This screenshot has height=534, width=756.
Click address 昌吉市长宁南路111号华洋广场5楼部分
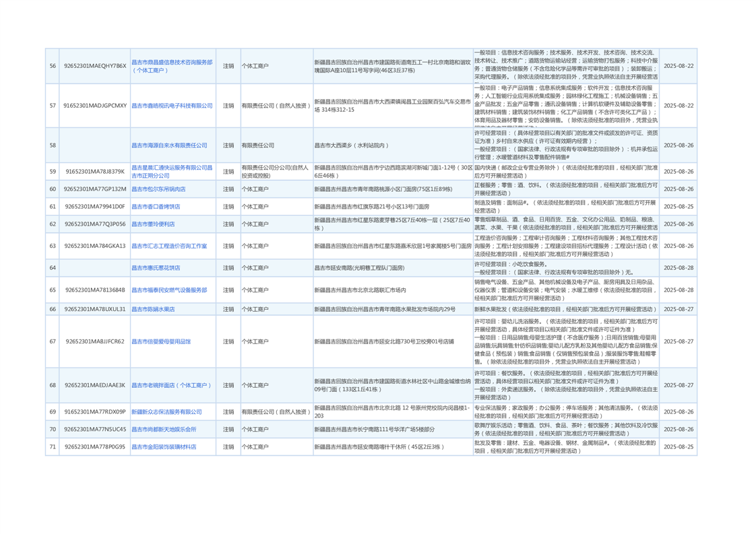click(x=375, y=429)
